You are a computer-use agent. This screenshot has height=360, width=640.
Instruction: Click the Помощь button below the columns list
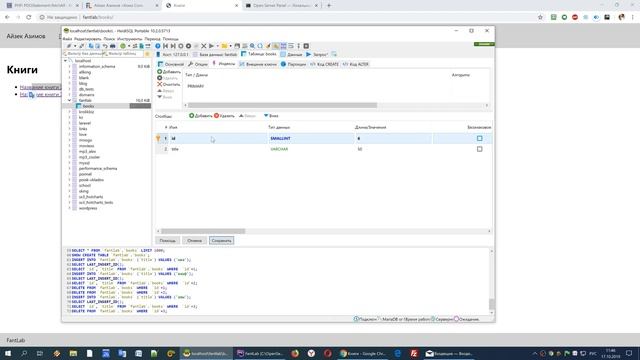(167, 240)
